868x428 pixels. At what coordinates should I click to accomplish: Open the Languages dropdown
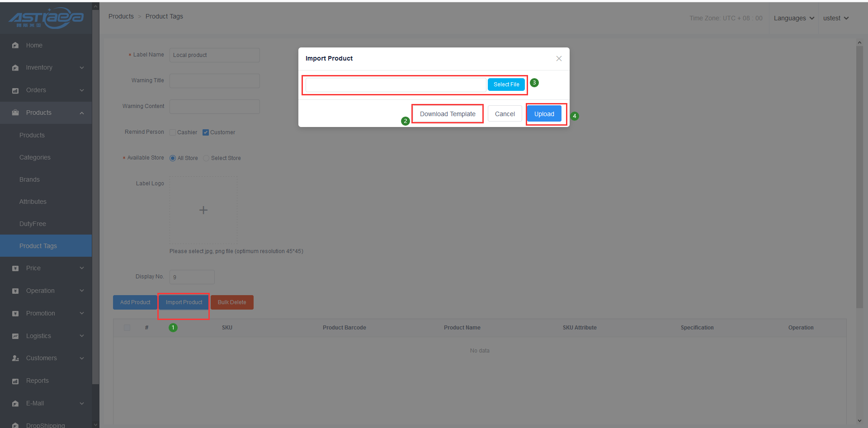pos(794,18)
